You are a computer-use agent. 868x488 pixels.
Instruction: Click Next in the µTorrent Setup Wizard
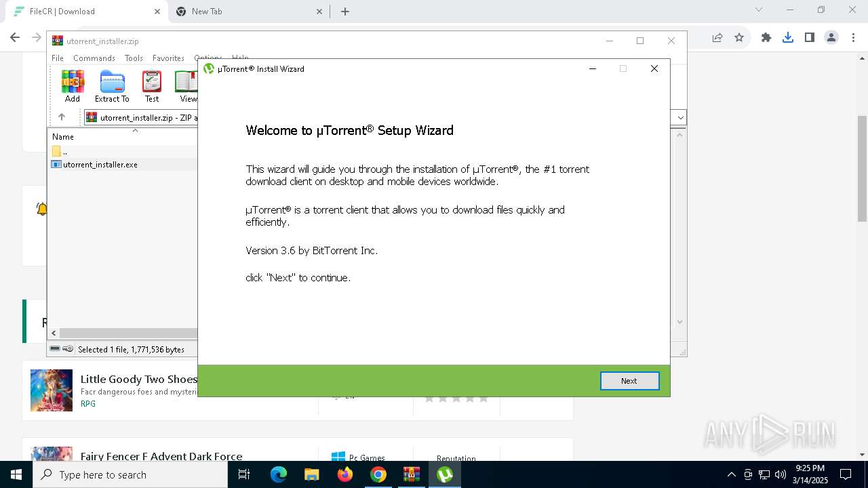[x=629, y=381]
